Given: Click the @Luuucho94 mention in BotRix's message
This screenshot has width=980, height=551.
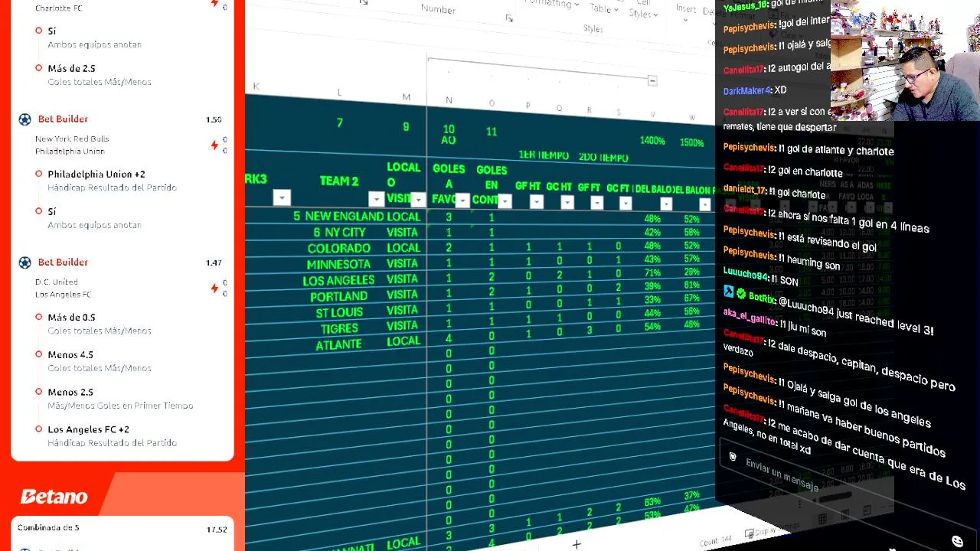Looking at the screenshot, I should 805,306.
